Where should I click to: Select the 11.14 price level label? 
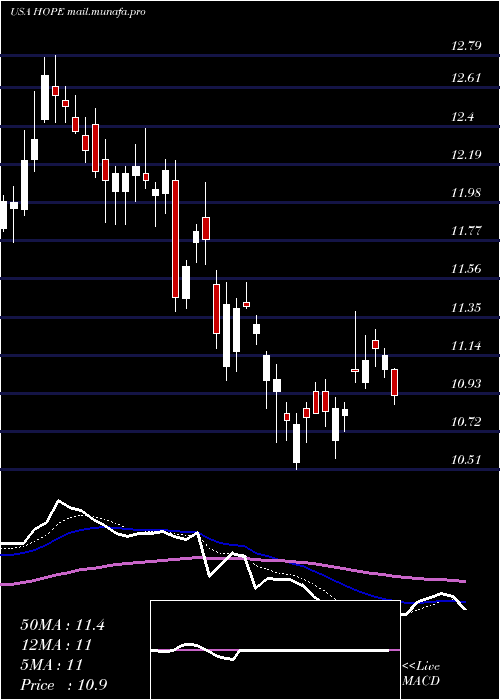pyautogui.click(x=466, y=345)
